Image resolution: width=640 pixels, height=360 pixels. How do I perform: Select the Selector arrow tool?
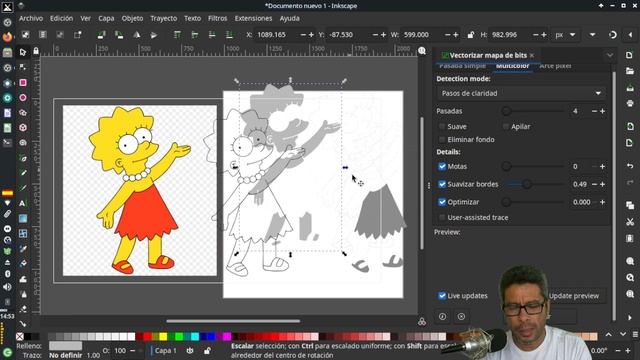click(x=23, y=52)
